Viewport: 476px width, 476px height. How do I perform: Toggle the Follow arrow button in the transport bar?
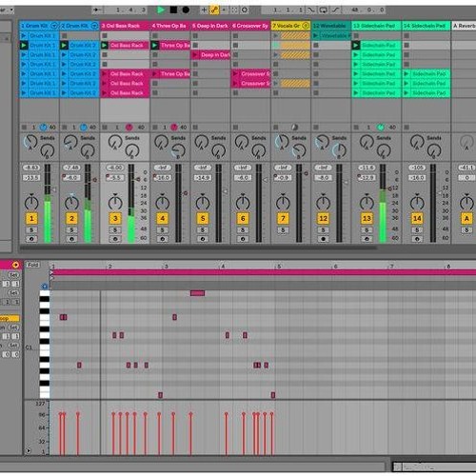click(96, 10)
